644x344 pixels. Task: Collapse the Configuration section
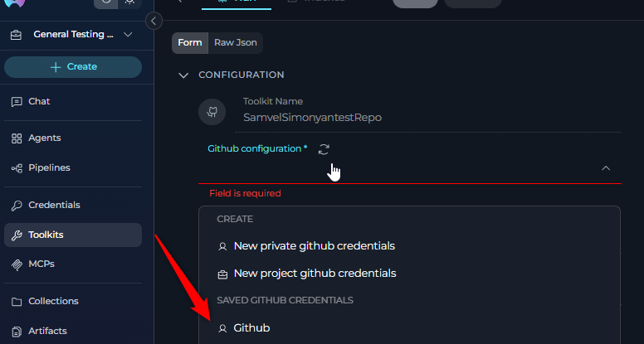pos(183,75)
